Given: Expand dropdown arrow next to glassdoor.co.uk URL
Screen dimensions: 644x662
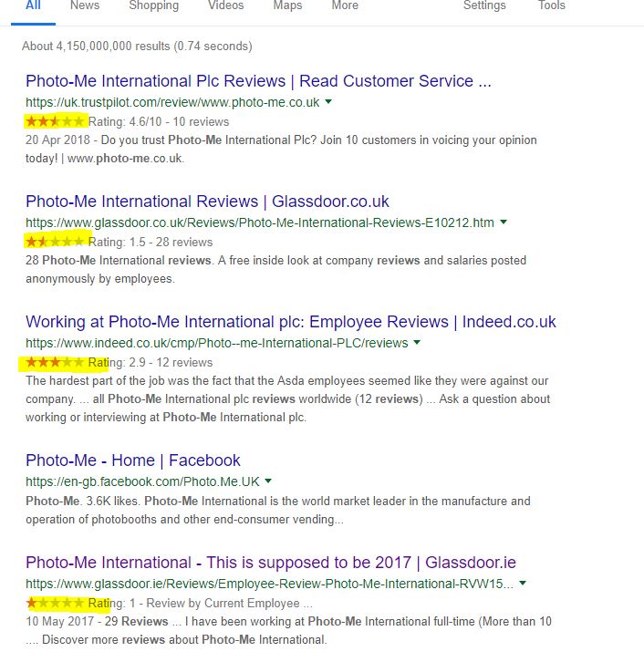Looking at the screenshot, I should coord(504,222).
